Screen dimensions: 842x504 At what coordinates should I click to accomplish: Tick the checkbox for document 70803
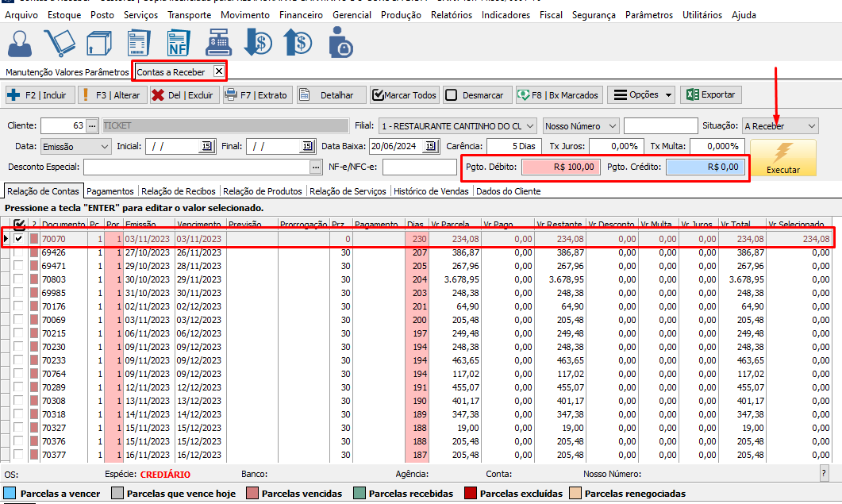18,279
